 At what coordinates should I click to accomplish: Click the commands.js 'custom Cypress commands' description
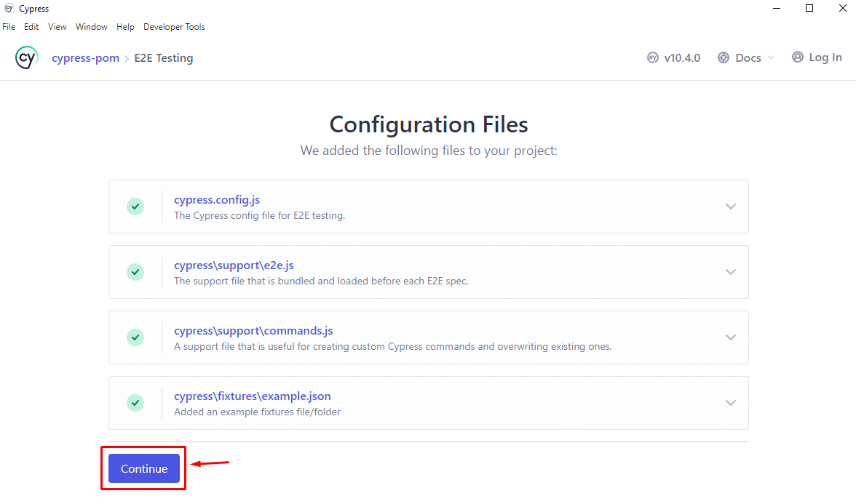pyautogui.click(x=392, y=346)
